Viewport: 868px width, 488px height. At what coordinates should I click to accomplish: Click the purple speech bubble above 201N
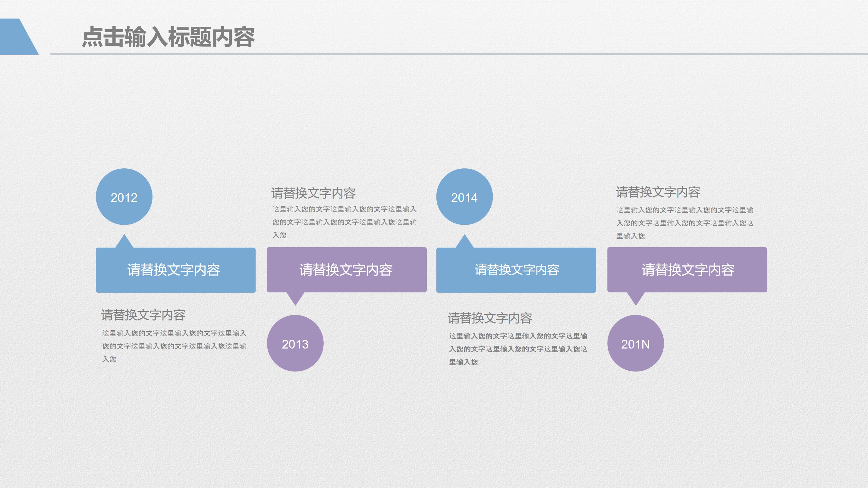coord(688,269)
